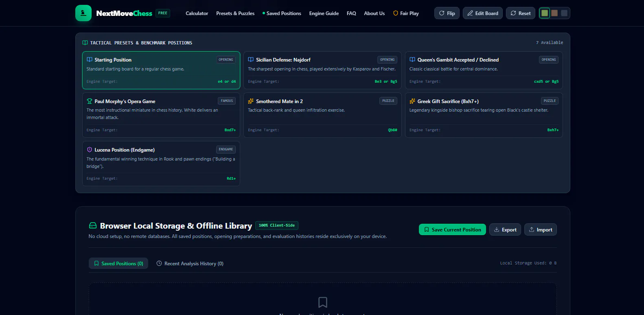644x315 pixels.
Task: Click the NextMoveChess green logo icon
Action: (83, 13)
